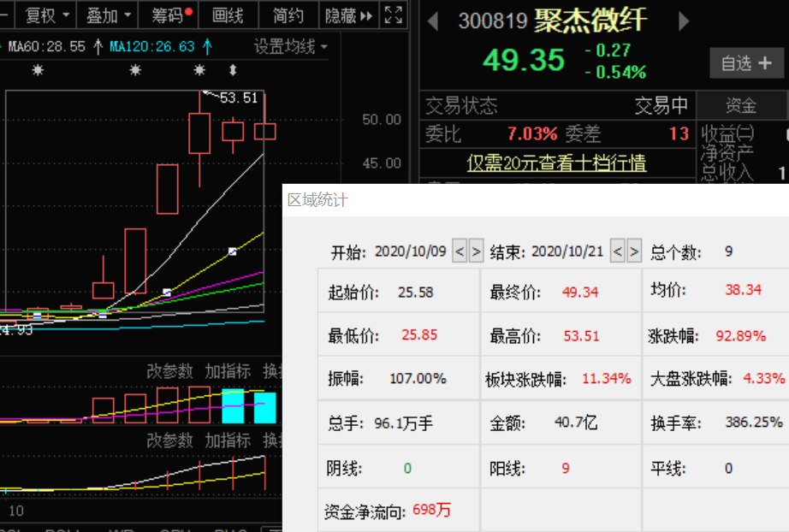The image size is (789, 532).
Task: Click the current price 49.35
Action: (x=524, y=60)
